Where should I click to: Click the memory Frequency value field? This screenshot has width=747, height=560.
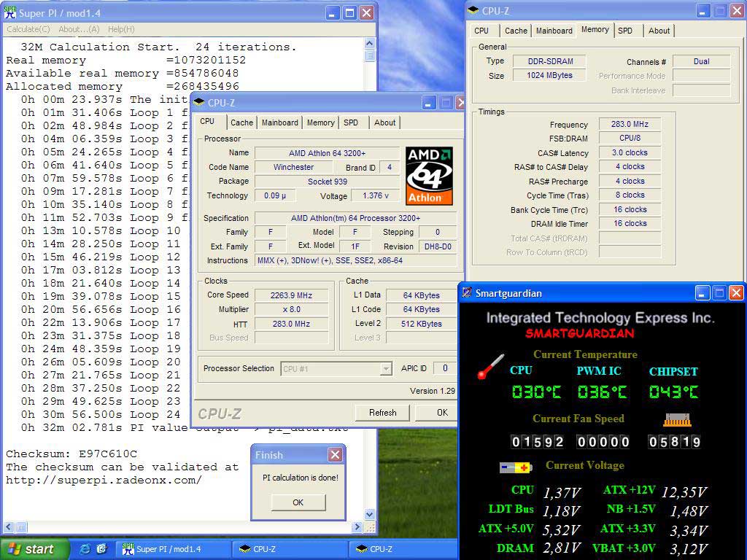tap(630, 124)
